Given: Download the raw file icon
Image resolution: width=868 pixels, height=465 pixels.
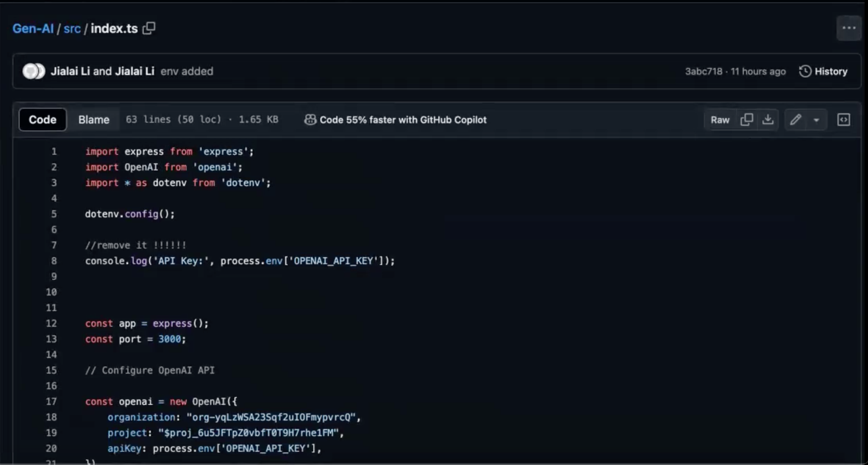Looking at the screenshot, I should click(x=768, y=120).
